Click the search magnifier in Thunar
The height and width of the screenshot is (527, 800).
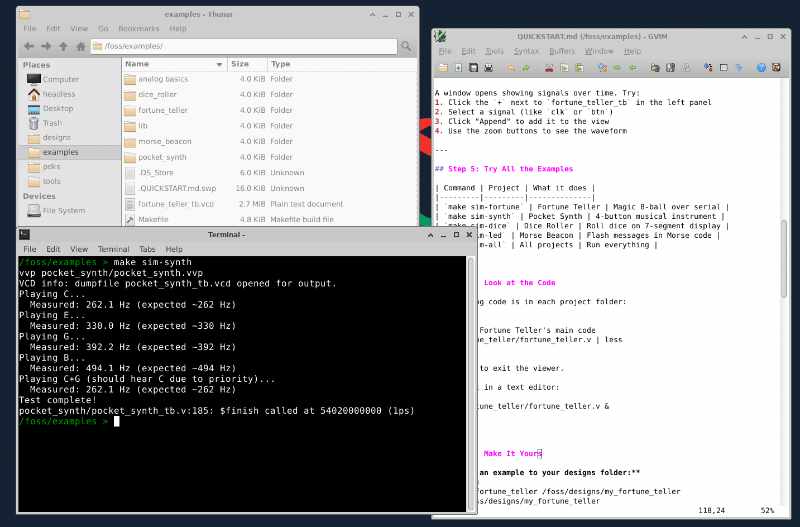pyautogui.click(x=407, y=46)
